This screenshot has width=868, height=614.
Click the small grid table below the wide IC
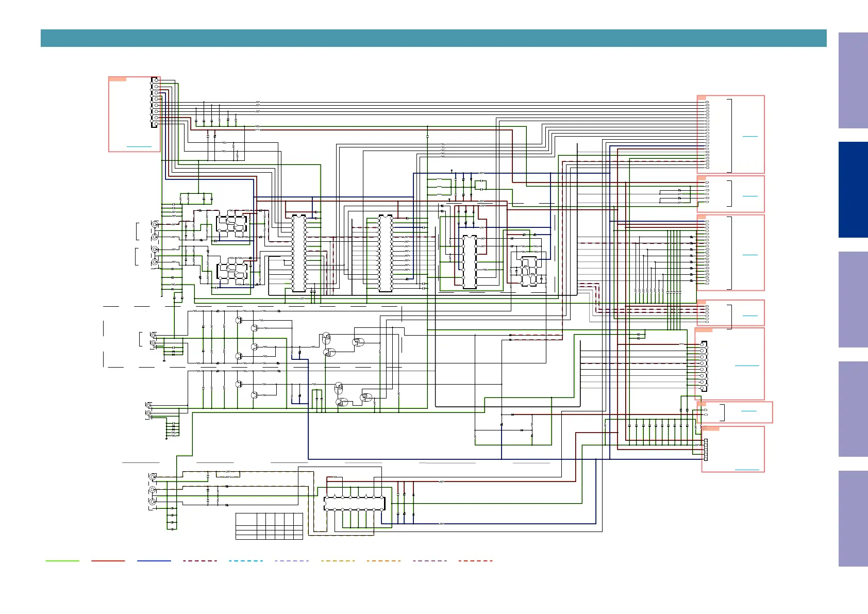(x=269, y=526)
